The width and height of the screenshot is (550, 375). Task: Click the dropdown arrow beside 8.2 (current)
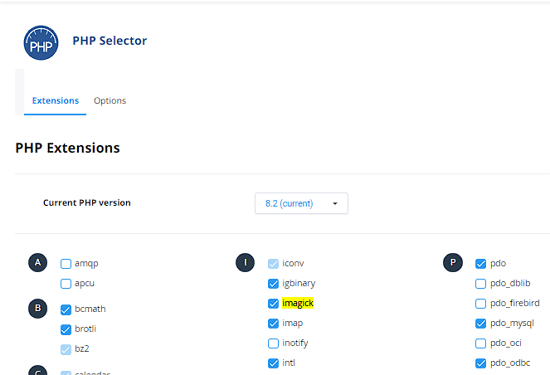335,203
